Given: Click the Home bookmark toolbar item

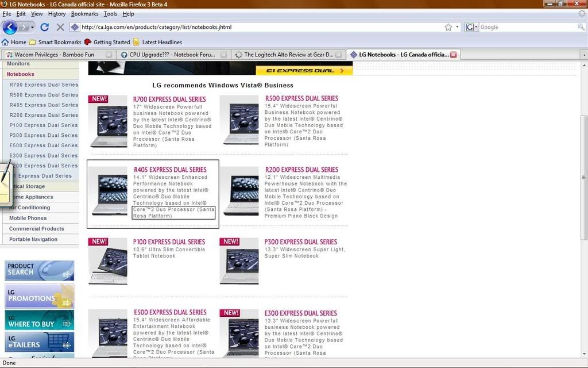Looking at the screenshot, I should (x=14, y=42).
